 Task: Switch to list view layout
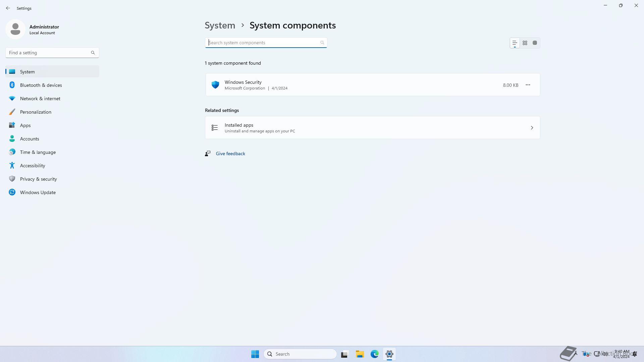coord(515,43)
